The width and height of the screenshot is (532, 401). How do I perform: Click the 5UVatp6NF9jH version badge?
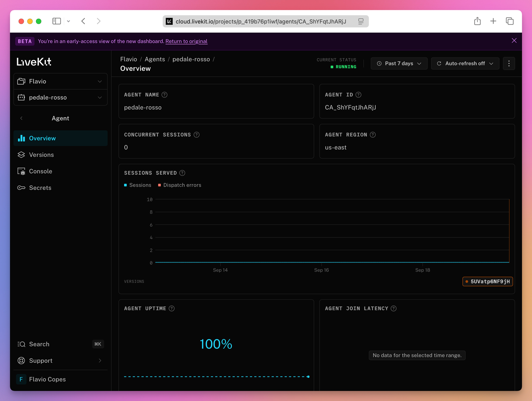(488, 281)
